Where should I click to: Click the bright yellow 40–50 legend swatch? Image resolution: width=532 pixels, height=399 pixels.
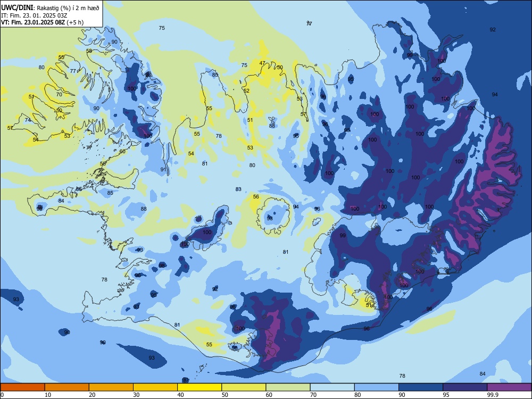(x=199, y=387)
